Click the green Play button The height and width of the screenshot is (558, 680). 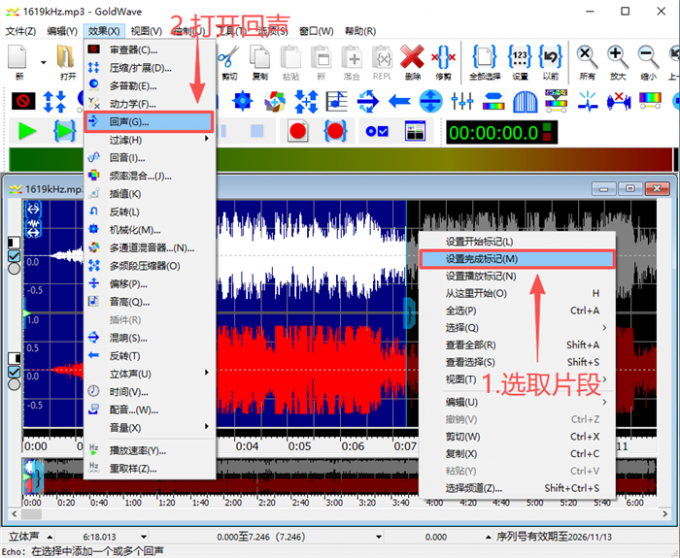(27, 131)
